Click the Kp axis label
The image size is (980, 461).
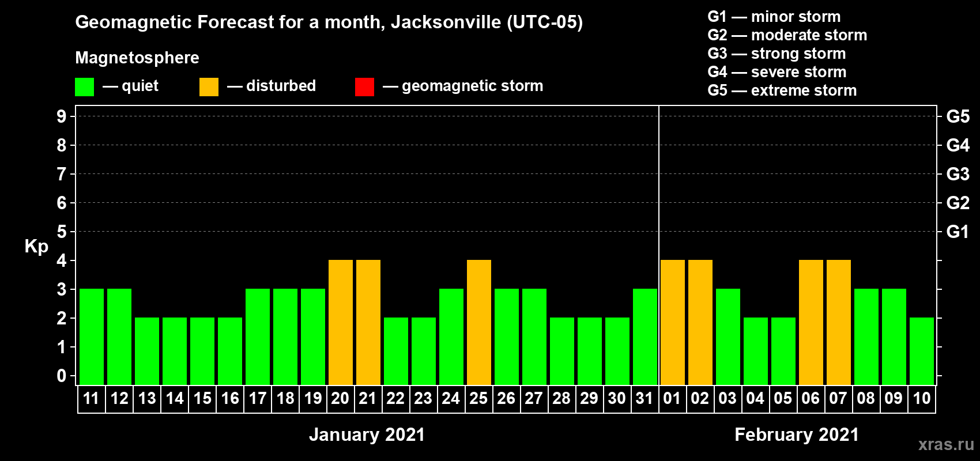click(x=36, y=247)
